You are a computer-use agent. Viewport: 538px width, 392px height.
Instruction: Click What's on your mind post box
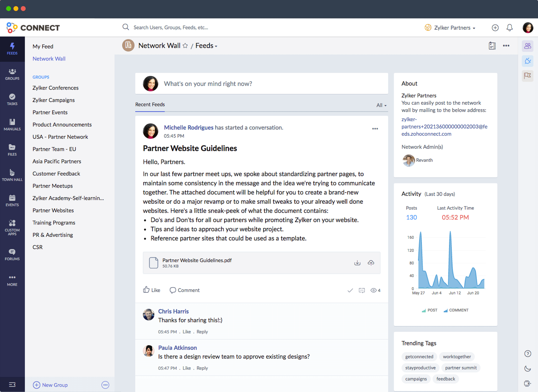click(x=261, y=84)
